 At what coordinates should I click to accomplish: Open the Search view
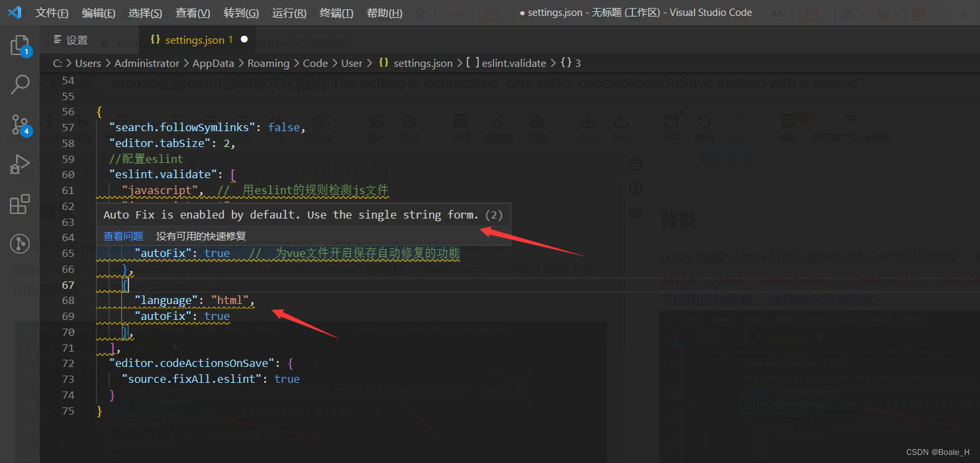point(20,85)
